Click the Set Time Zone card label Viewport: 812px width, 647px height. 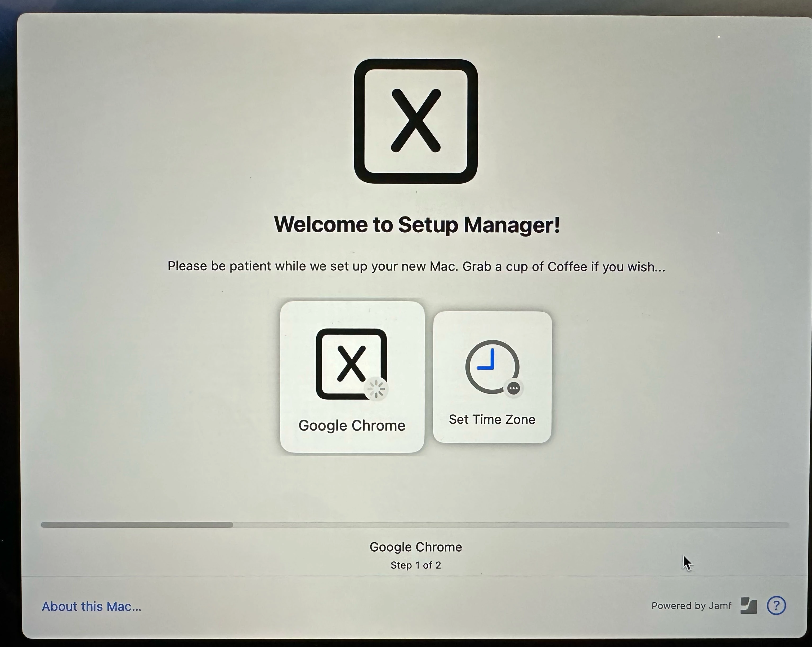click(492, 419)
